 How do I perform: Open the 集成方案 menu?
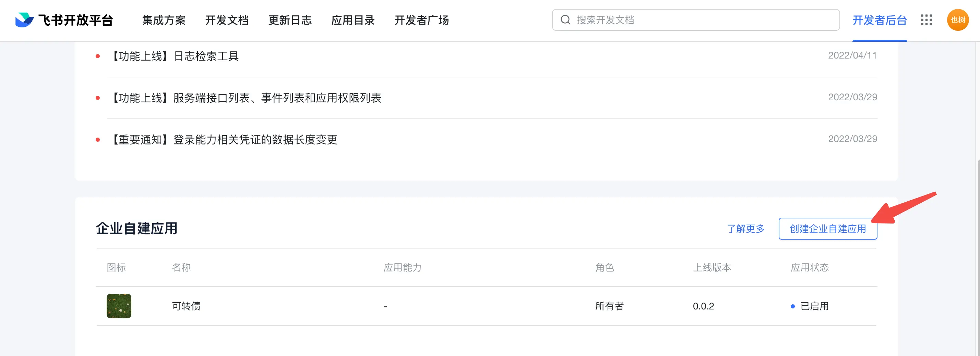coord(164,20)
